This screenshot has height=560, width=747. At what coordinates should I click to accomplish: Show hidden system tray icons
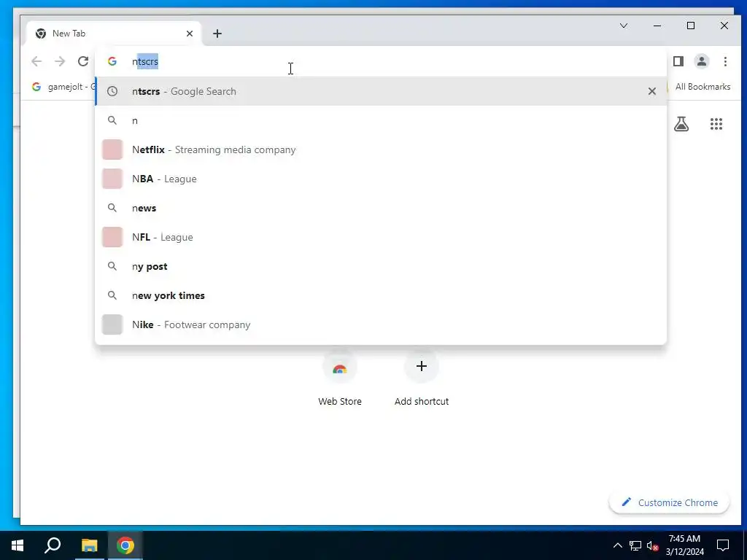tap(617, 545)
